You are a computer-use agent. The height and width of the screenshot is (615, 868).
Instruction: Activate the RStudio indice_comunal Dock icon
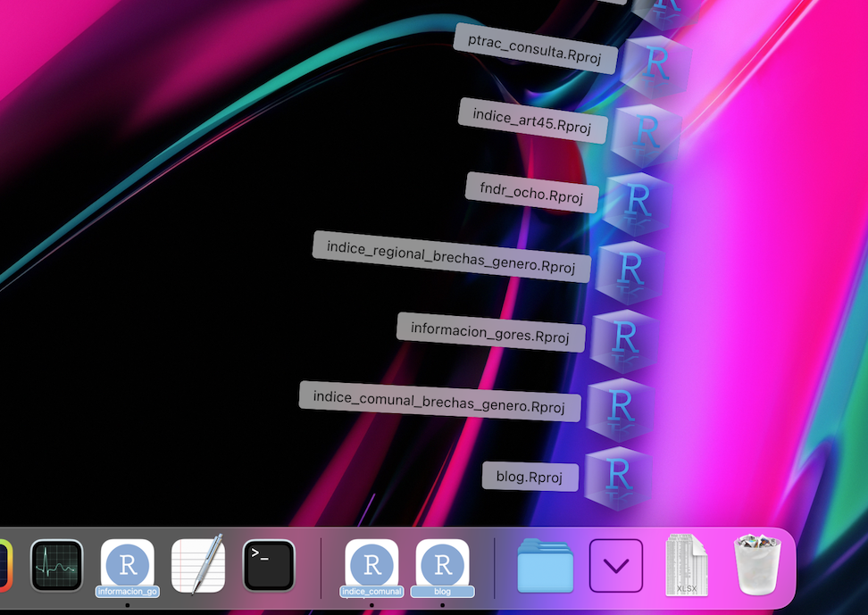(371, 565)
